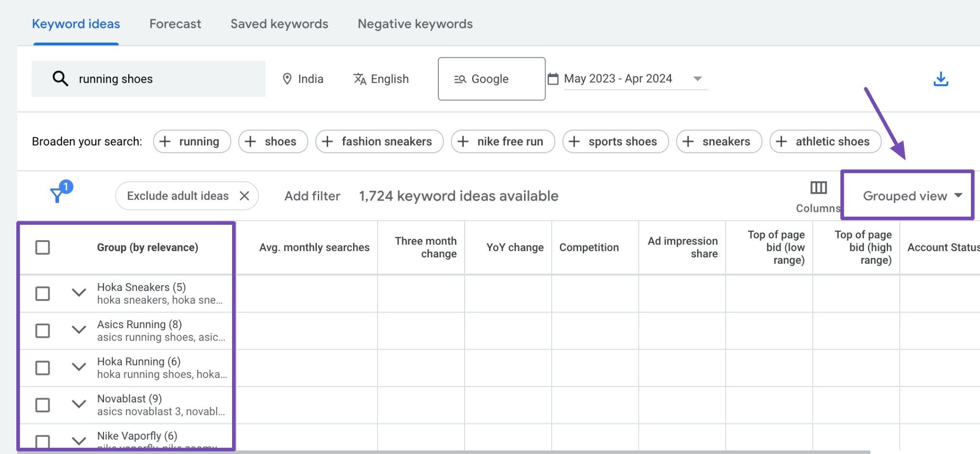The width and height of the screenshot is (980, 454).
Task: Click the English language setting
Action: (x=381, y=79)
